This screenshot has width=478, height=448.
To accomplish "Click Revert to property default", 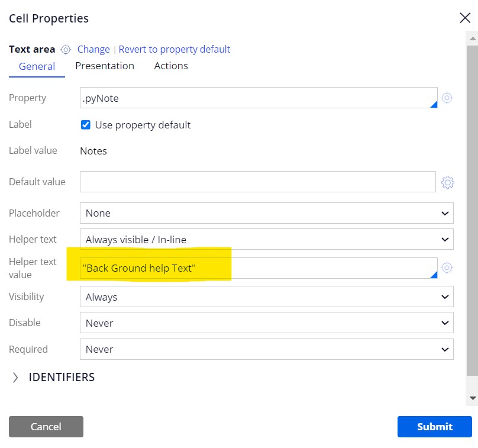I will point(174,49).
